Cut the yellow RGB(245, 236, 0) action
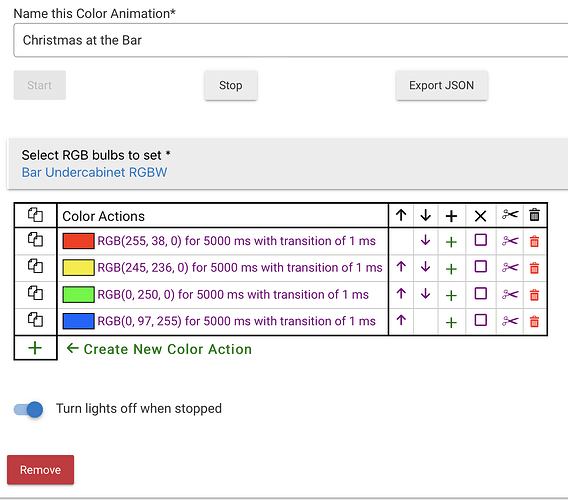 click(x=510, y=268)
